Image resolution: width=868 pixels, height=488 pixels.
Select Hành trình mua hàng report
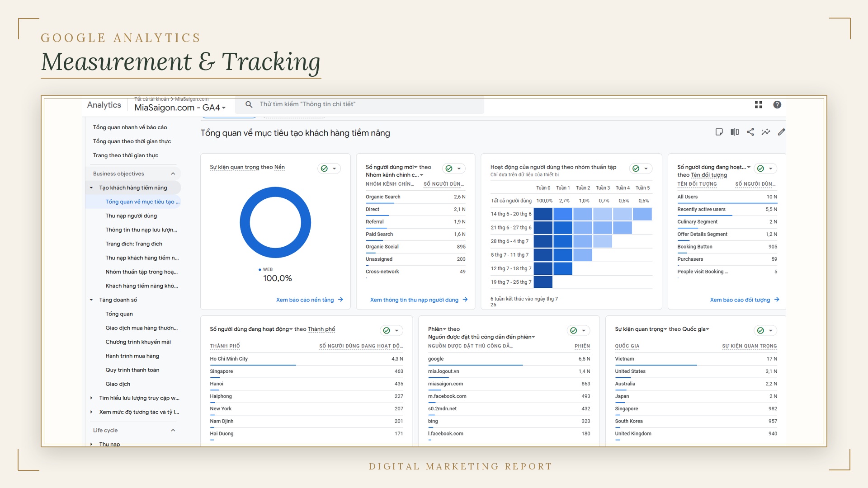[x=132, y=356]
